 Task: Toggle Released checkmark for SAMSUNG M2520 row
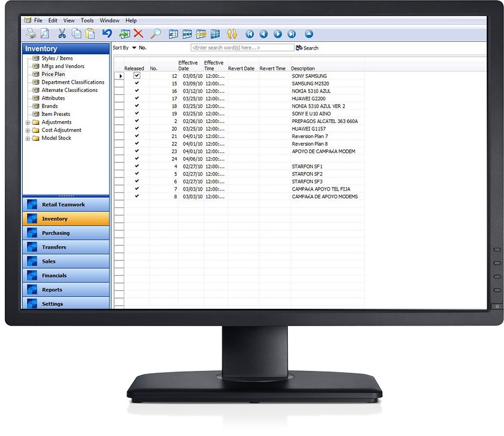click(x=137, y=84)
